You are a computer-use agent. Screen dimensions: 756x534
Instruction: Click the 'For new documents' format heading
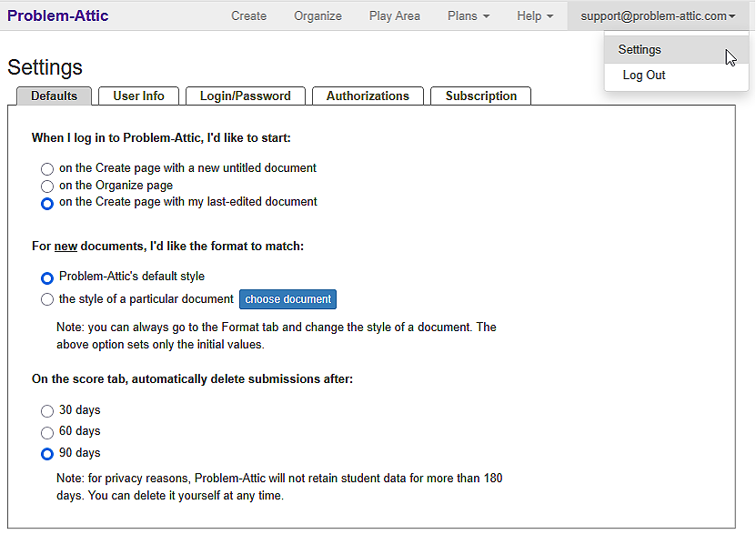point(167,247)
